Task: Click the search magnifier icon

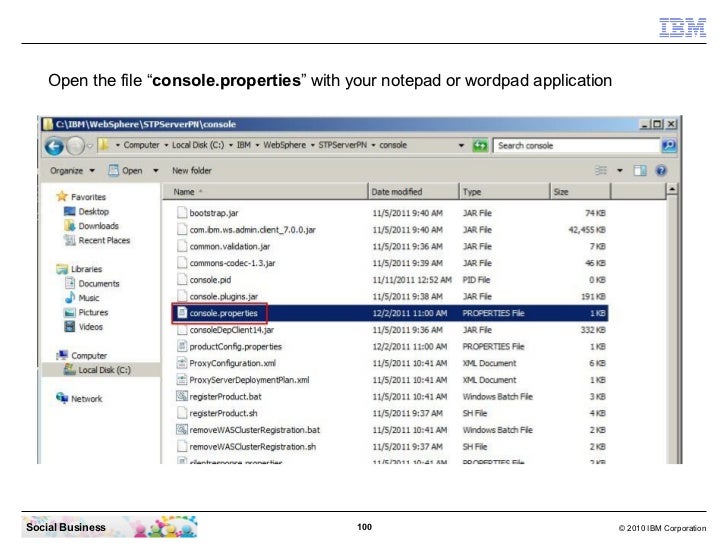Action: 669,146
